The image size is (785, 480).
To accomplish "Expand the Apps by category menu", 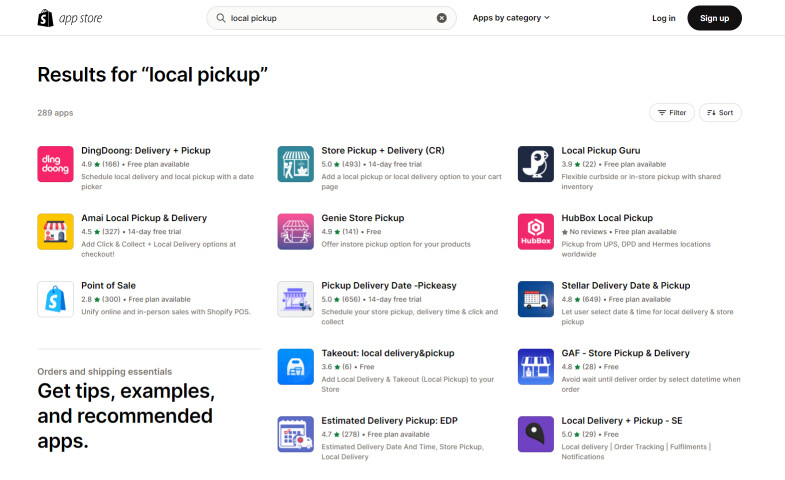I will click(511, 18).
